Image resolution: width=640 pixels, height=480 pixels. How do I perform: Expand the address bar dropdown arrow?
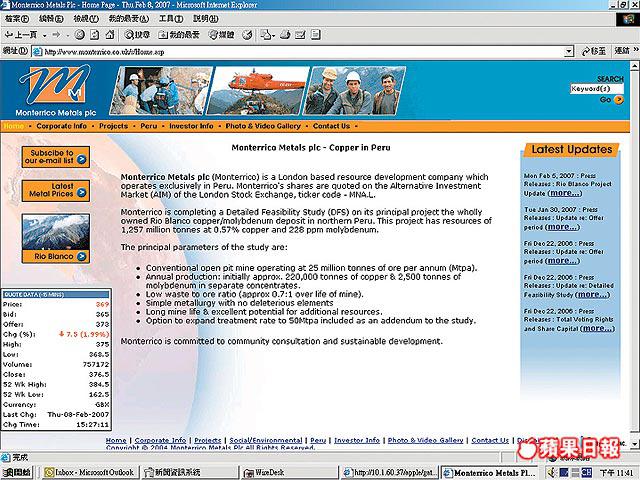coord(569,52)
